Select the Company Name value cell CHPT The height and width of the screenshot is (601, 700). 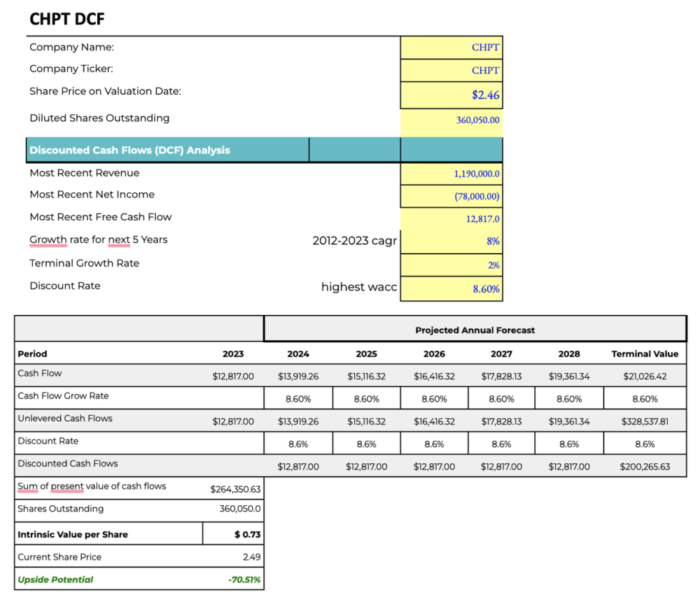coord(451,48)
